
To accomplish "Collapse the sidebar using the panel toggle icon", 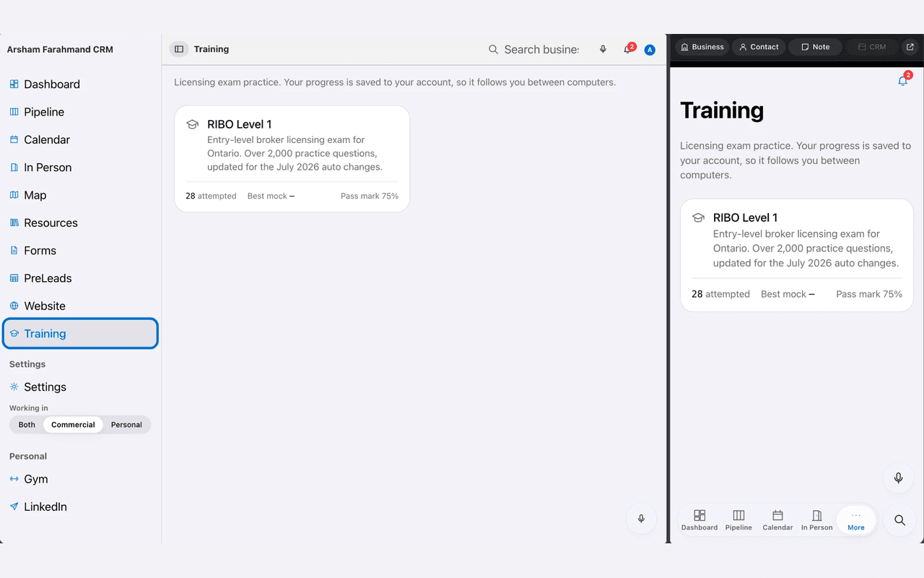I will (179, 49).
